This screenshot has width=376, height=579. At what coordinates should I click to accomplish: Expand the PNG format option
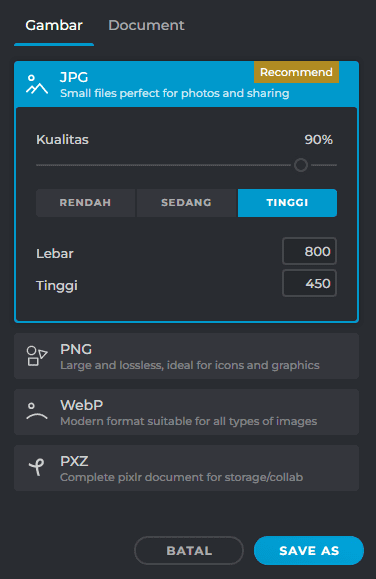(187, 356)
